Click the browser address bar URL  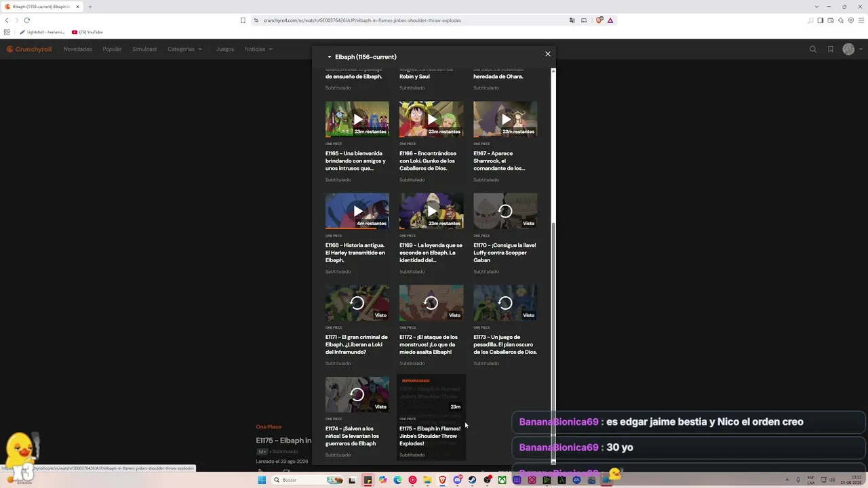pyautogui.click(x=362, y=20)
